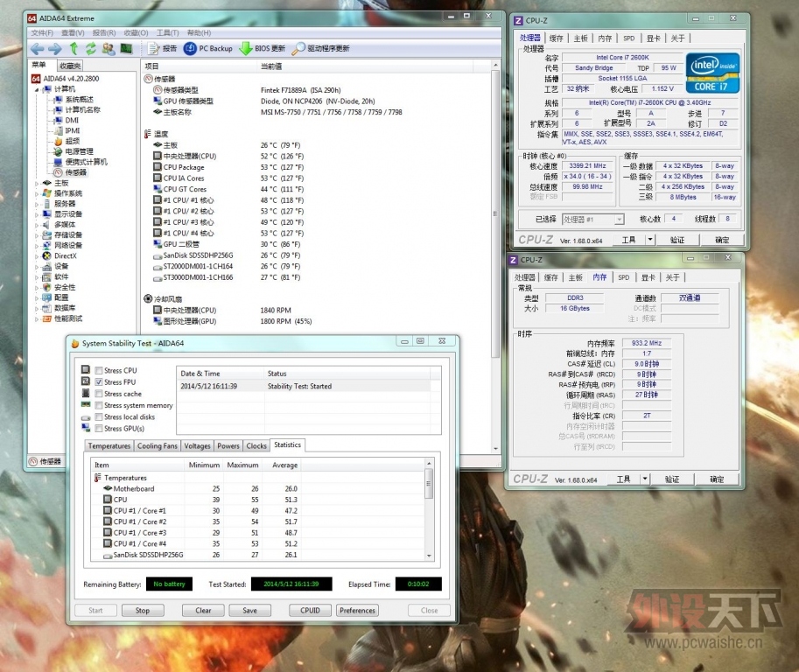This screenshot has height=672, width=799.
Task: Click the BIOS update green arrow icon
Action: [246, 48]
